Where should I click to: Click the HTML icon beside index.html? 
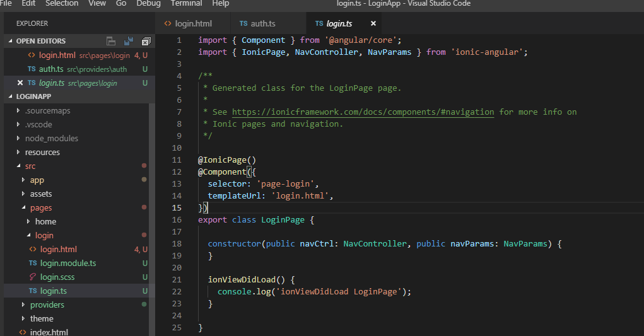point(23,332)
